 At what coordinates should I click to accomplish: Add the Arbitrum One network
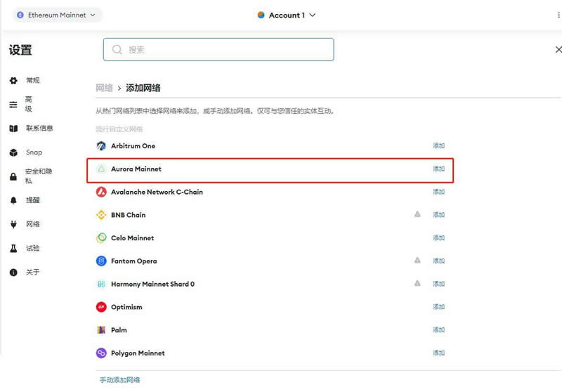(x=438, y=145)
